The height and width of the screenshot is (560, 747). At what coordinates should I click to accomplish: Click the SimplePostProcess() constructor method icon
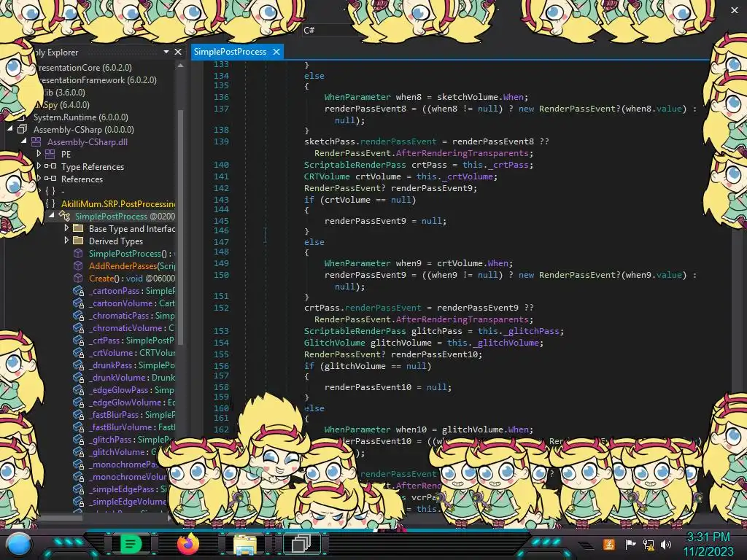(x=78, y=253)
